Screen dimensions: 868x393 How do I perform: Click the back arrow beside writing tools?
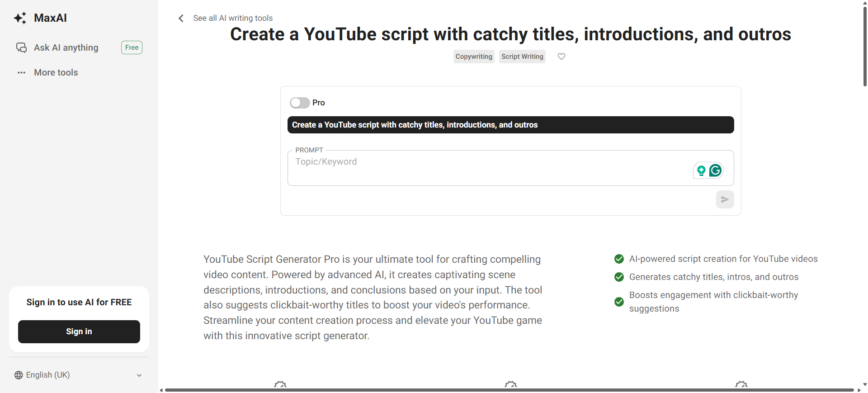pyautogui.click(x=181, y=18)
